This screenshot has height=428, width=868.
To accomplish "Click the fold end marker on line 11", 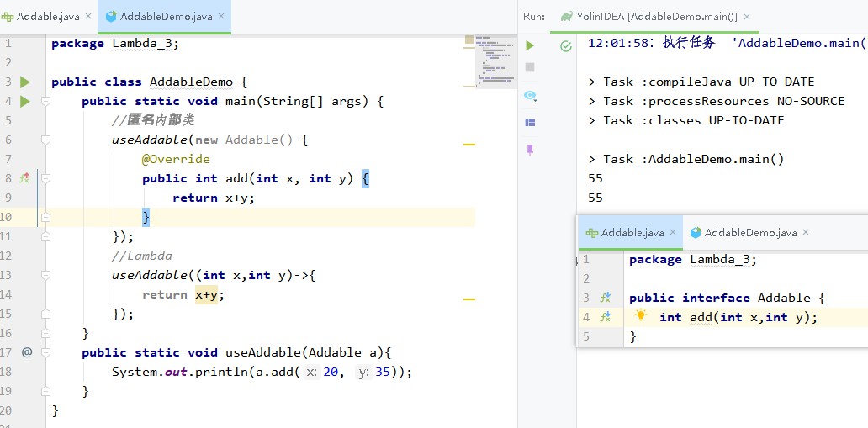I will point(45,236).
